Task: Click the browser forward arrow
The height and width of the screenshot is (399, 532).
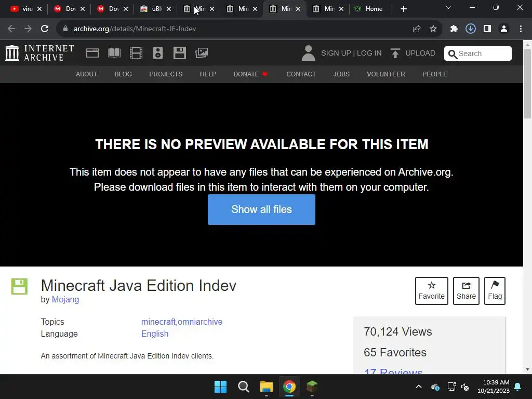Action: [x=28, y=29]
